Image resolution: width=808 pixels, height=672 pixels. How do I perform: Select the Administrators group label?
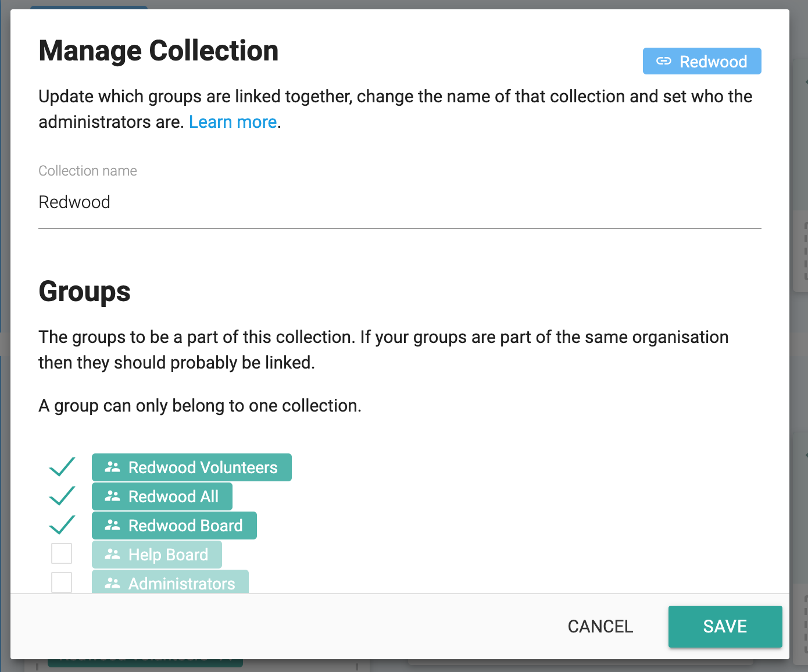(181, 583)
